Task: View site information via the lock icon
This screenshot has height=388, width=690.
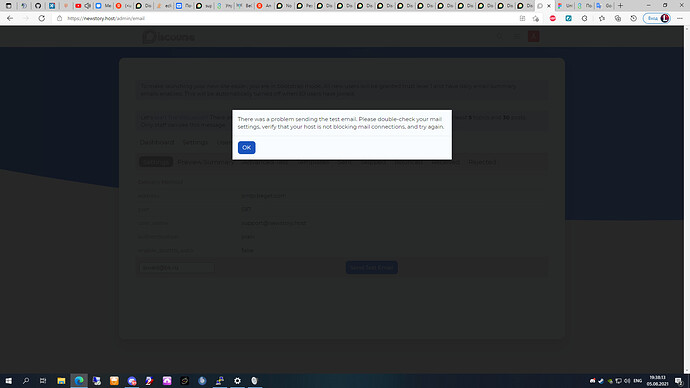Action: pos(59,18)
